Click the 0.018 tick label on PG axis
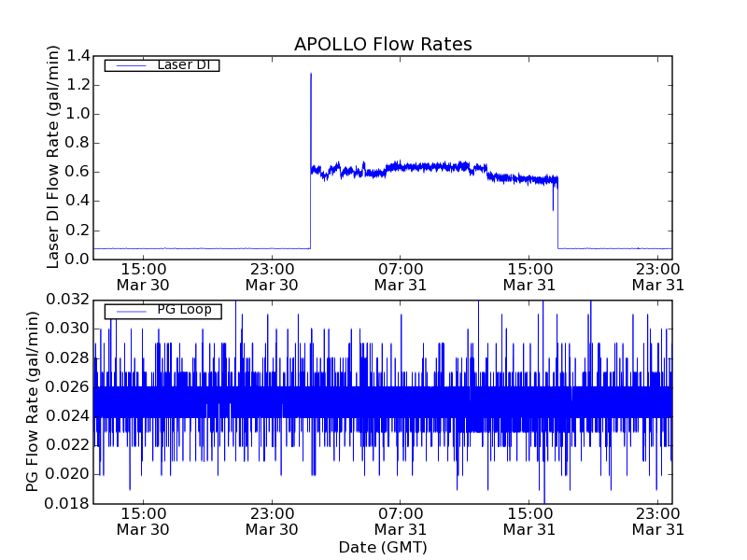 point(67,504)
